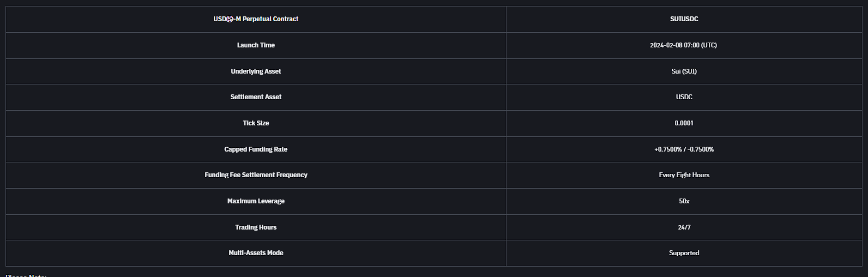Select the 50x leverage value
The width and height of the screenshot is (868, 277).
684,201
